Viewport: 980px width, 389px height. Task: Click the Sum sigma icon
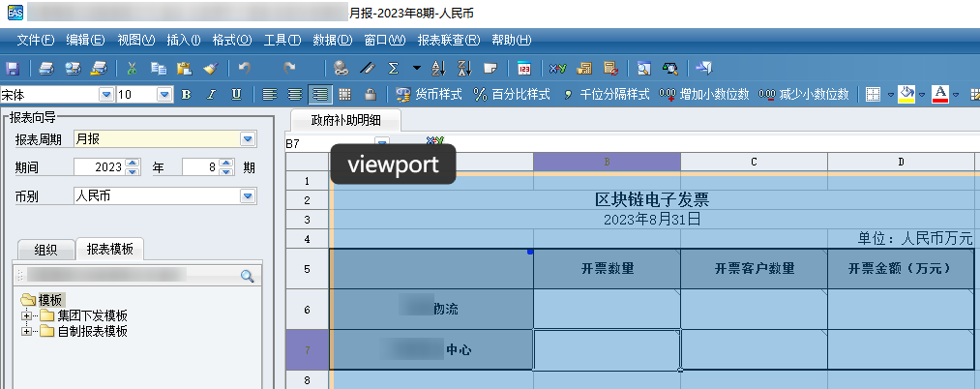click(393, 68)
